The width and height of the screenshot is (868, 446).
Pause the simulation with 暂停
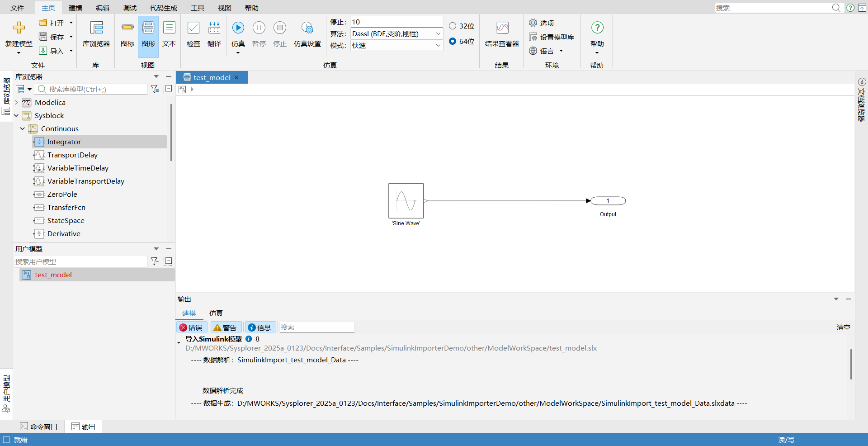[259, 28]
